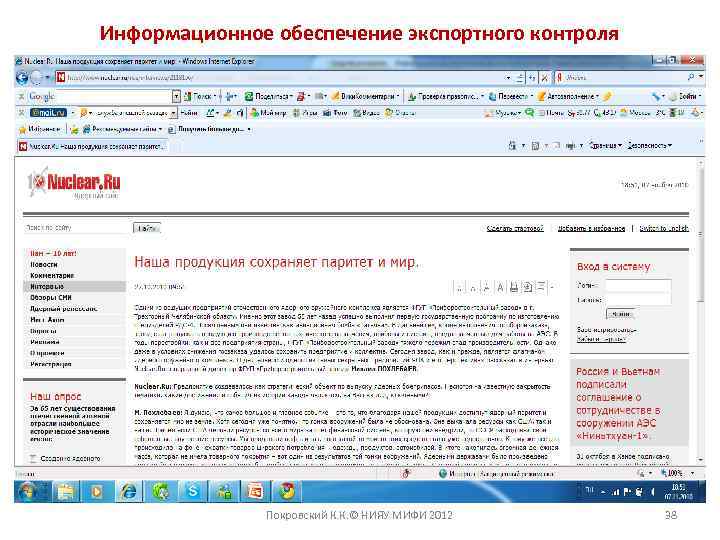Open Обзоры СМИ in the site sidebar

[x=51, y=298]
